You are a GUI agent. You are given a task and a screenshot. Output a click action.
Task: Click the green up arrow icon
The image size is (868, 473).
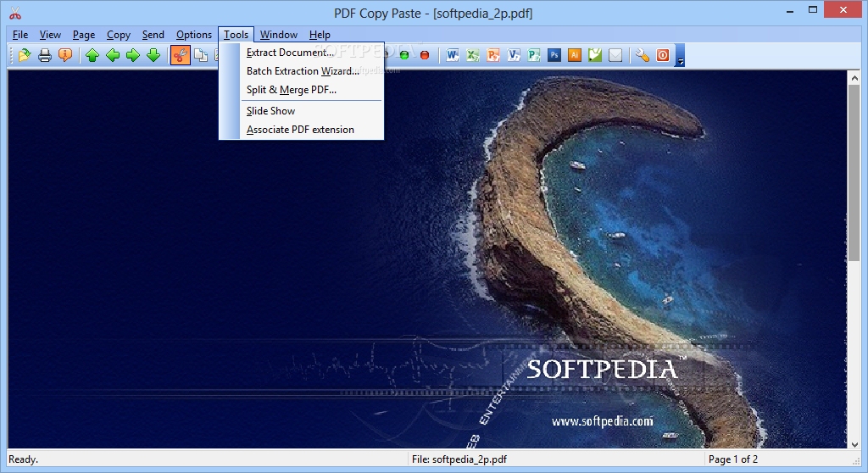click(x=92, y=55)
